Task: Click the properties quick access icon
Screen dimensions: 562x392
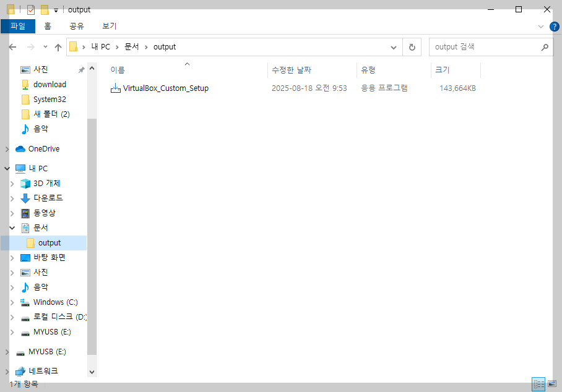Action: coord(31,10)
